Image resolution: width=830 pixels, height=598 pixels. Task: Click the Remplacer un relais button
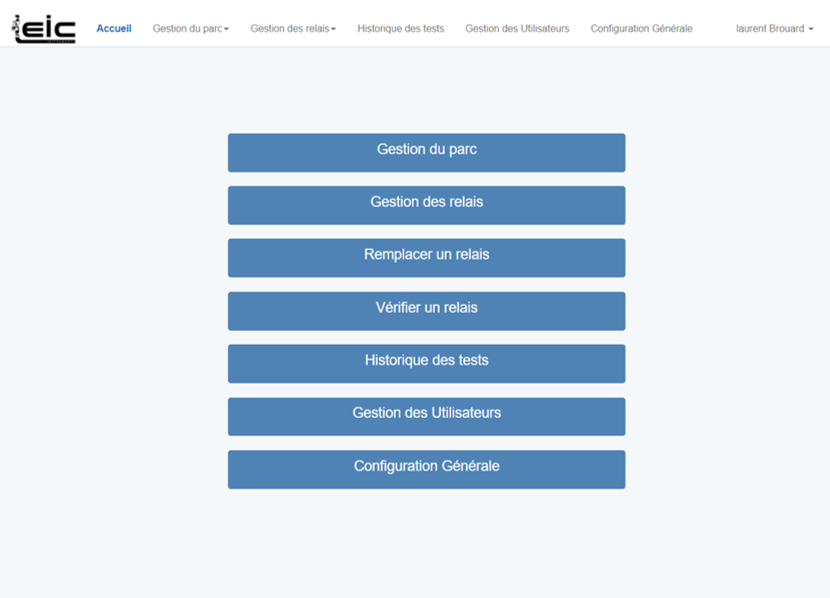coord(426,258)
